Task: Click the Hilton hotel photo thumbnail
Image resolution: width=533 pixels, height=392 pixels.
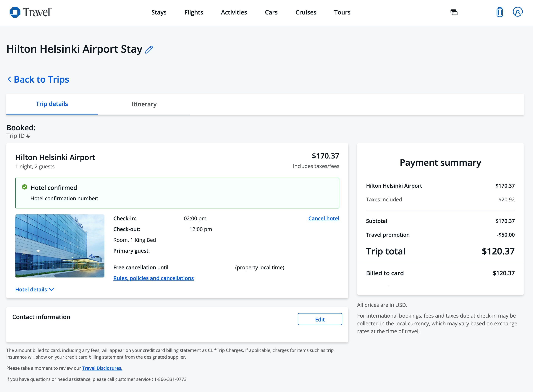Action: click(60, 246)
